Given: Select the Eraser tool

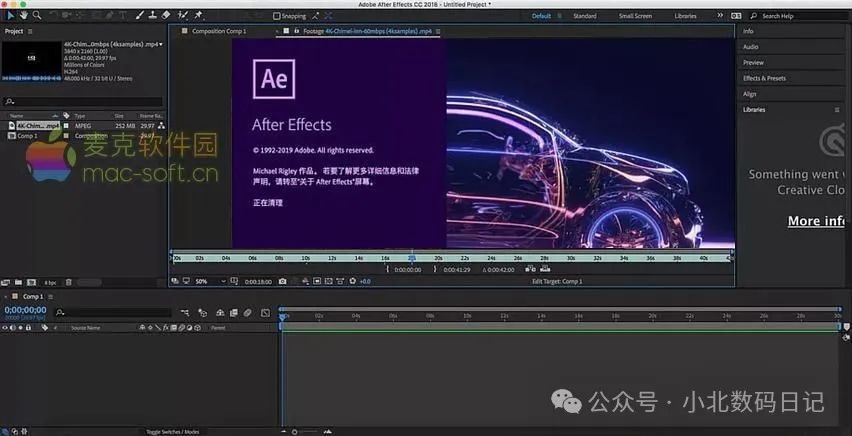Looking at the screenshot, I should (x=166, y=15).
